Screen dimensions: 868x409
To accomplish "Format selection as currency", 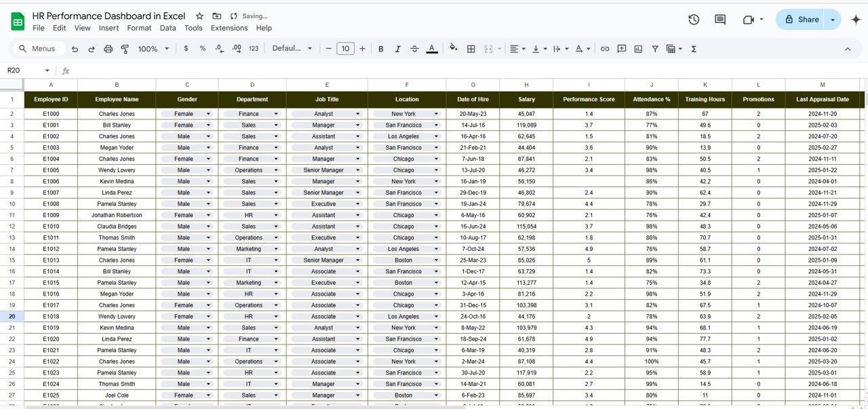I will pyautogui.click(x=186, y=49).
